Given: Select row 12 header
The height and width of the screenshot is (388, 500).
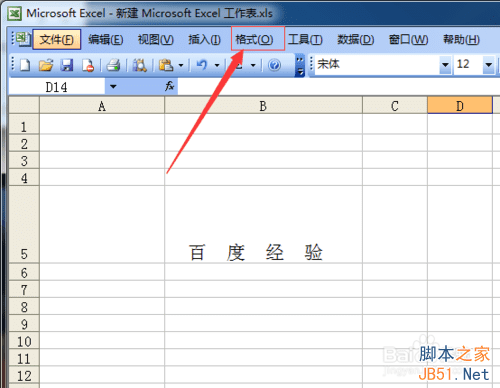Looking at the screenshot, I should pyautogui.click(x=24, y=375).
